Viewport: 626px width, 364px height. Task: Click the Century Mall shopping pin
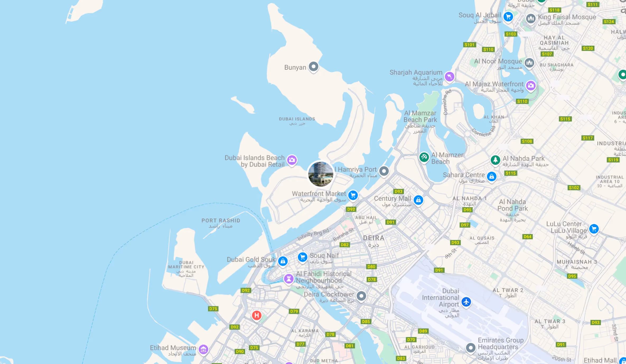pos(418,200)
